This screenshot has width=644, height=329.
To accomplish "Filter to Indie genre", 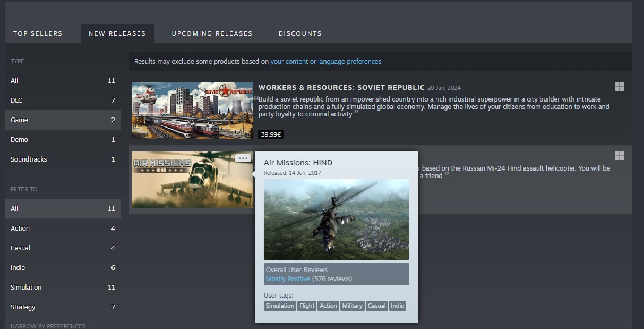I will tap(63, 268).
